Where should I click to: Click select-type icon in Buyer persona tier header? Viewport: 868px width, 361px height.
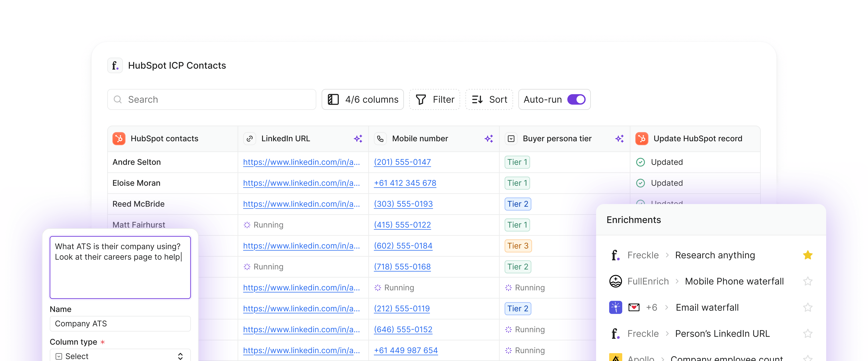coord(511,138)
